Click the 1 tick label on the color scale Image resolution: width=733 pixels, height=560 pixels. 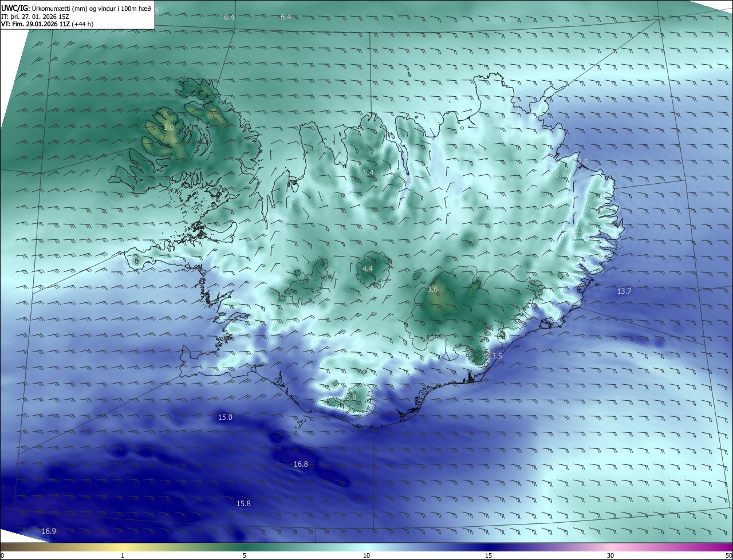(x=123, y=555)
